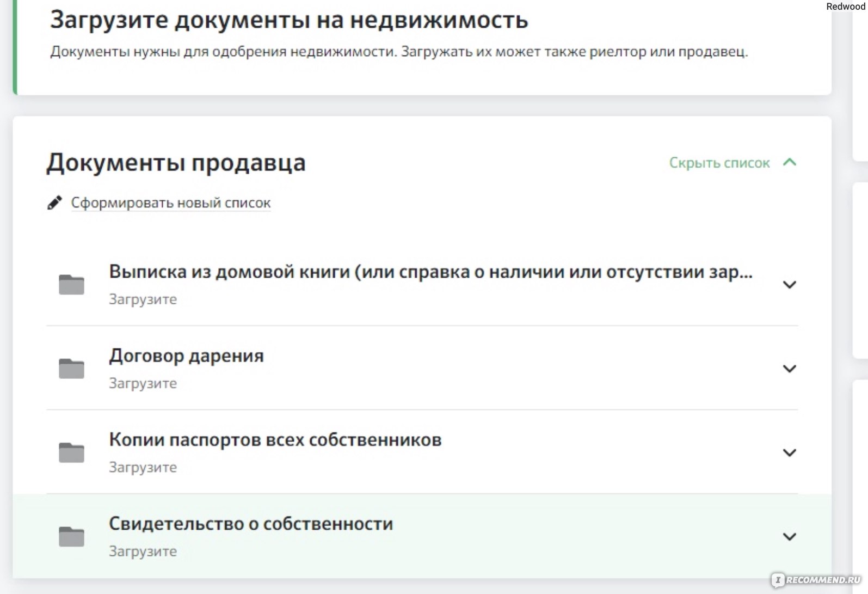
Task: Expand the Выписка из домовой книги row chevron
Action: click(790, 284)
